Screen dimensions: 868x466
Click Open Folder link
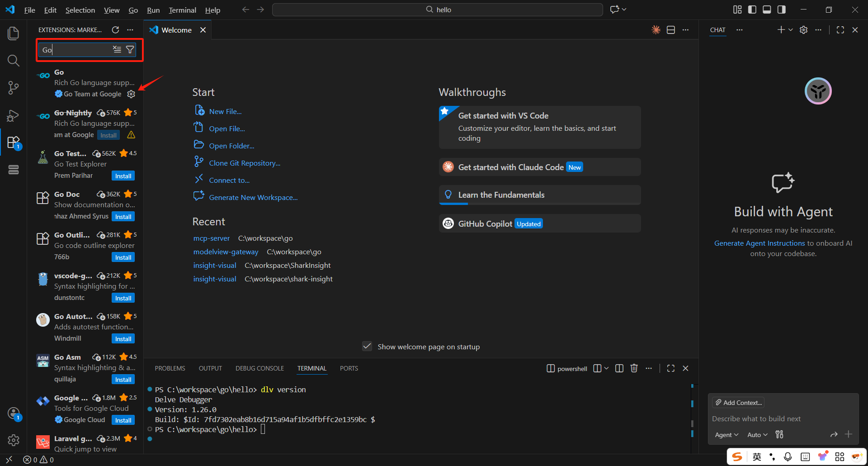point(231,146)
